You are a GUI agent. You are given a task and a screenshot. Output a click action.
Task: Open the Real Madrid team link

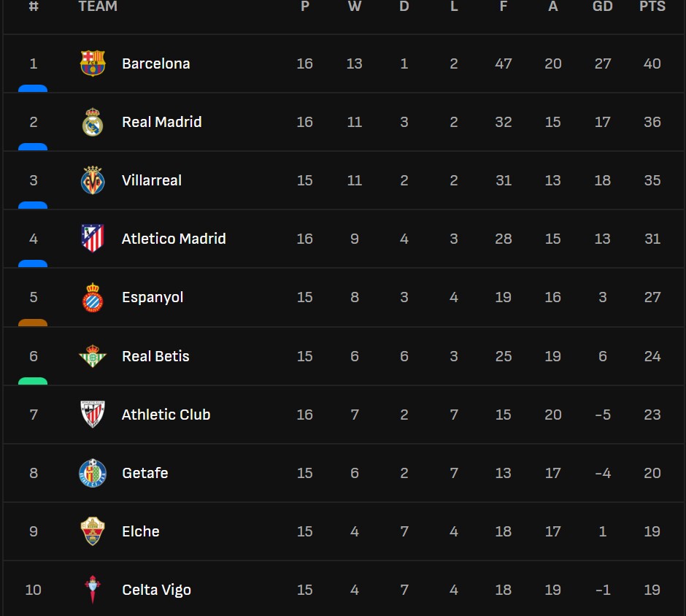(x=161, y=122)
